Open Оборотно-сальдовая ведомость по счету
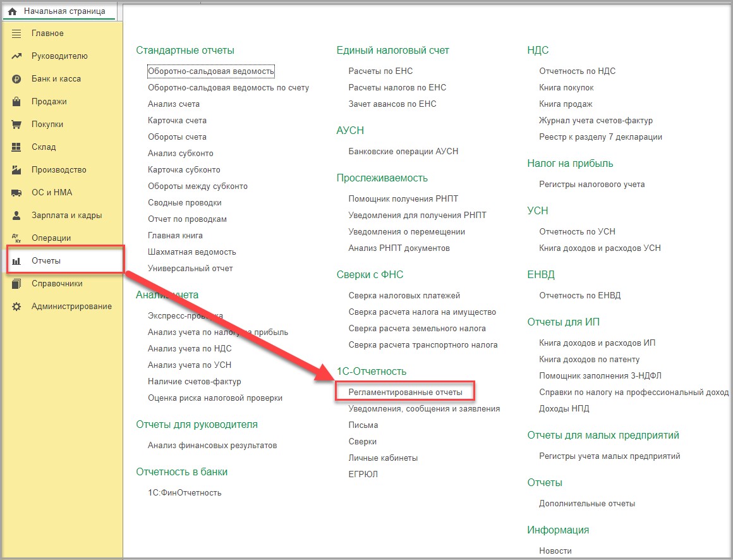Image resolution: width=733 pixels, height=560 pixels. coord(228,87)
